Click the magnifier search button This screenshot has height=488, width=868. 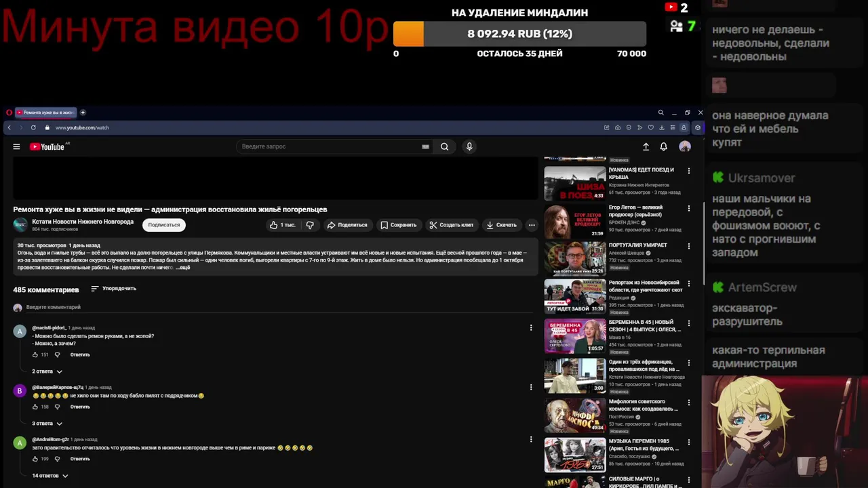[x=444, y=146]
